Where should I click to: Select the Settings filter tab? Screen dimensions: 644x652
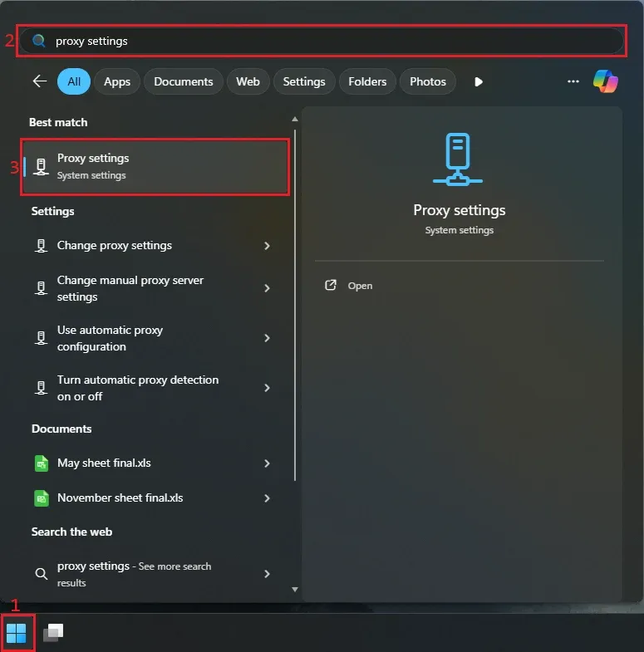pos(303,81)
